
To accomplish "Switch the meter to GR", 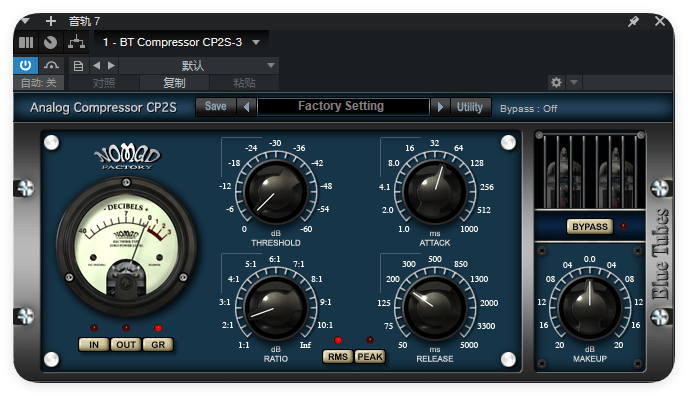I will [158, 345].
